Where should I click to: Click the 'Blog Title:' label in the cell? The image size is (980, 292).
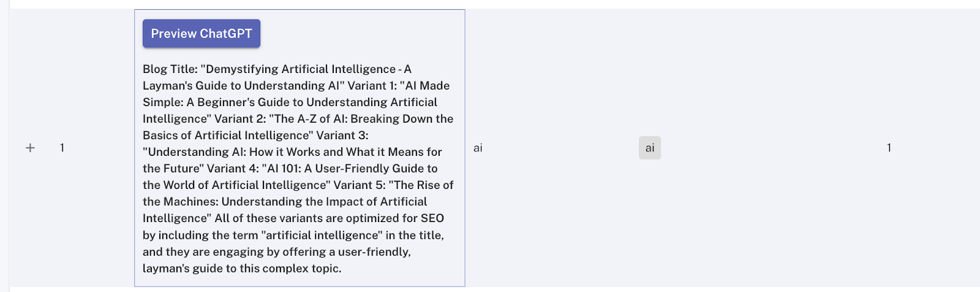pyautogui.click(x=170, y=69)
